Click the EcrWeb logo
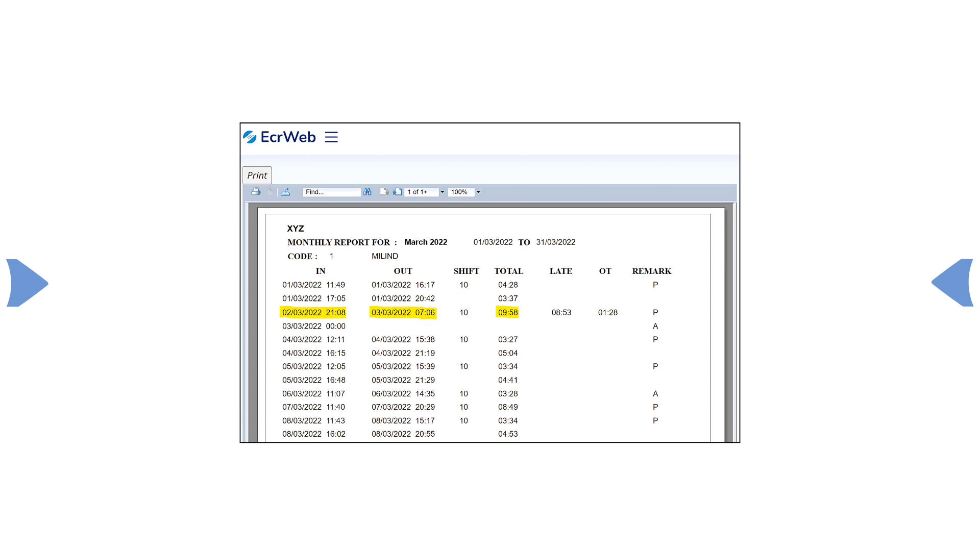Image resolution: width=980 pixels, height=551 pixels. coord(280,137)
